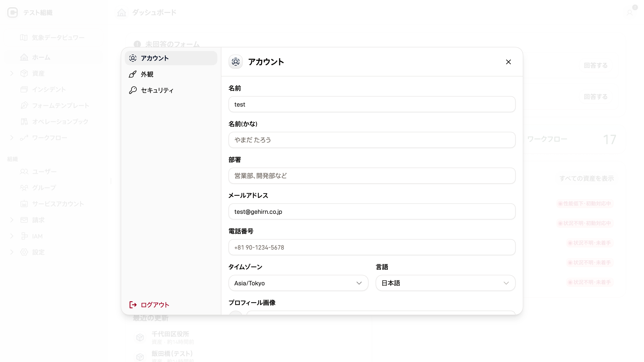Click the user profile icon at top right
The width and height of the screenshot is (644, 362).
tap(629, 13)
